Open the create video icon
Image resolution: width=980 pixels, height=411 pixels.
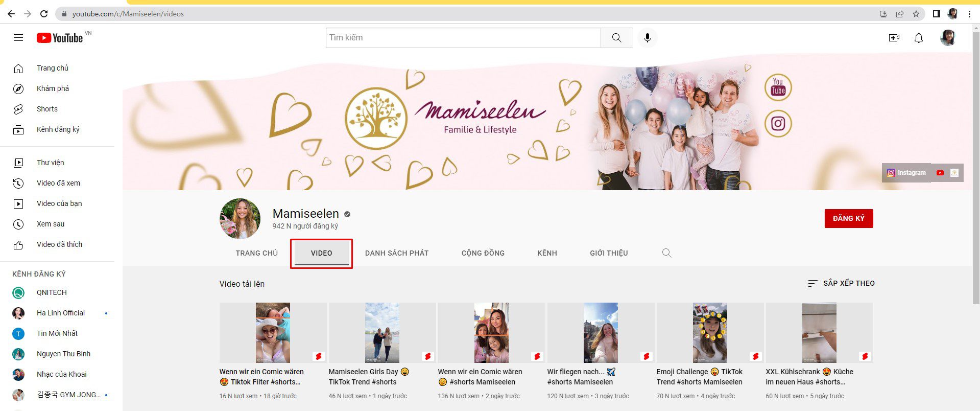pos(894,38)
